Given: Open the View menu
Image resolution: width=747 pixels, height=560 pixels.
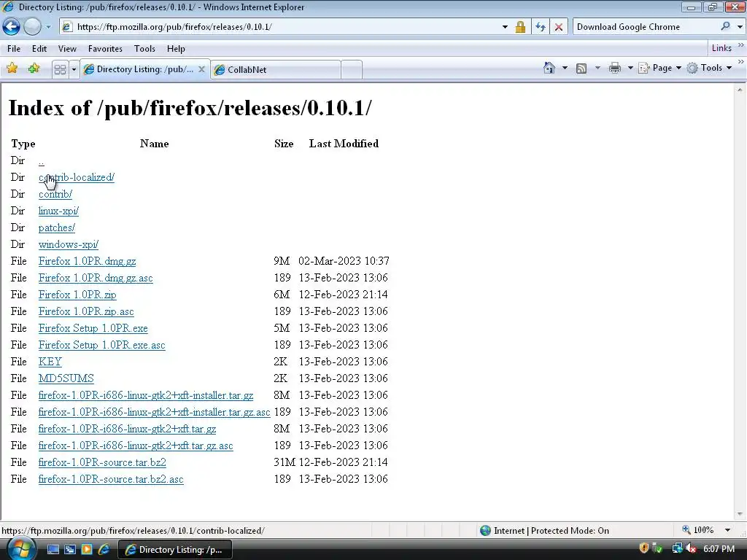Looking at the screenshot, I should [67, 49].
